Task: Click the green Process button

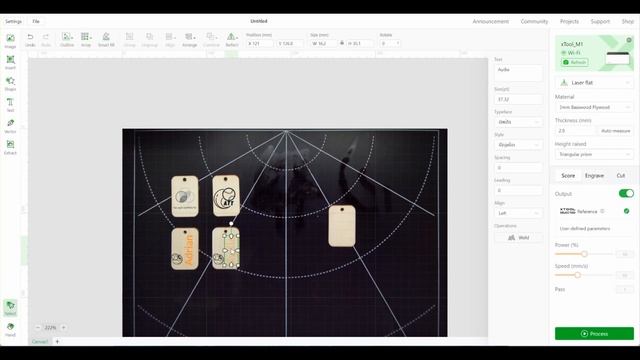Action: point(594,333)
